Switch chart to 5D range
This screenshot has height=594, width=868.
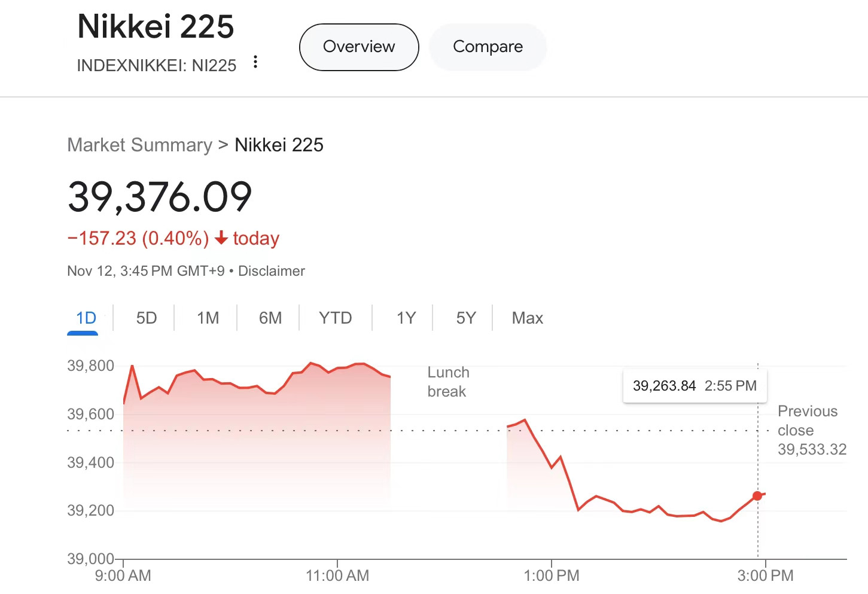pos(147,318)
